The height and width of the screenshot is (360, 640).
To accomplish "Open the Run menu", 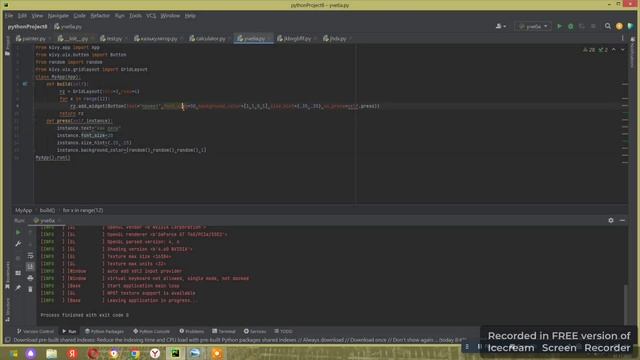I will pyautogui.click(x=120, y=16).
